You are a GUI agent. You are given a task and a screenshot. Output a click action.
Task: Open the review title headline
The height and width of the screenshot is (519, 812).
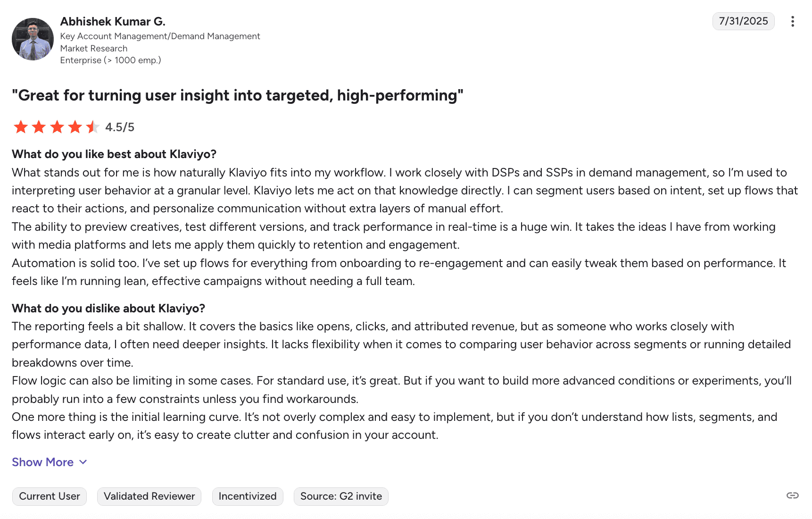click(238, 95)
